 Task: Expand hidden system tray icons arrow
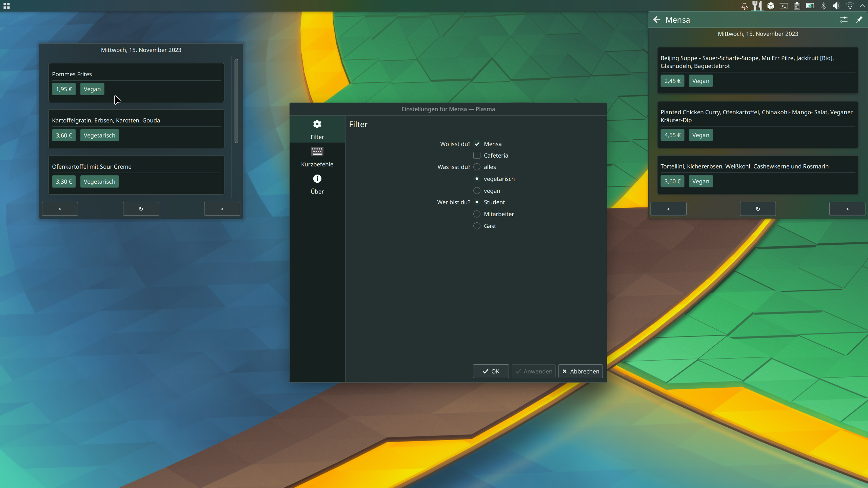(x=862, y=6)
